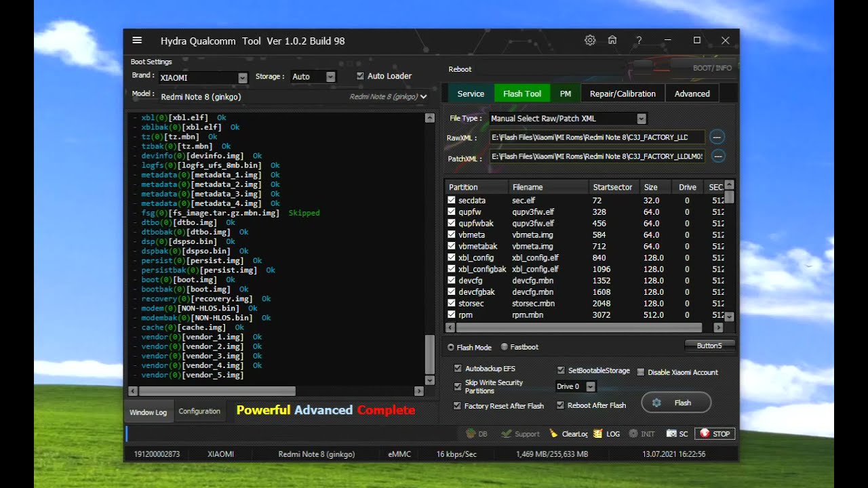Click the Flash button
The width and height of the screenshot is (868, 488).
(x=676, y=403)
